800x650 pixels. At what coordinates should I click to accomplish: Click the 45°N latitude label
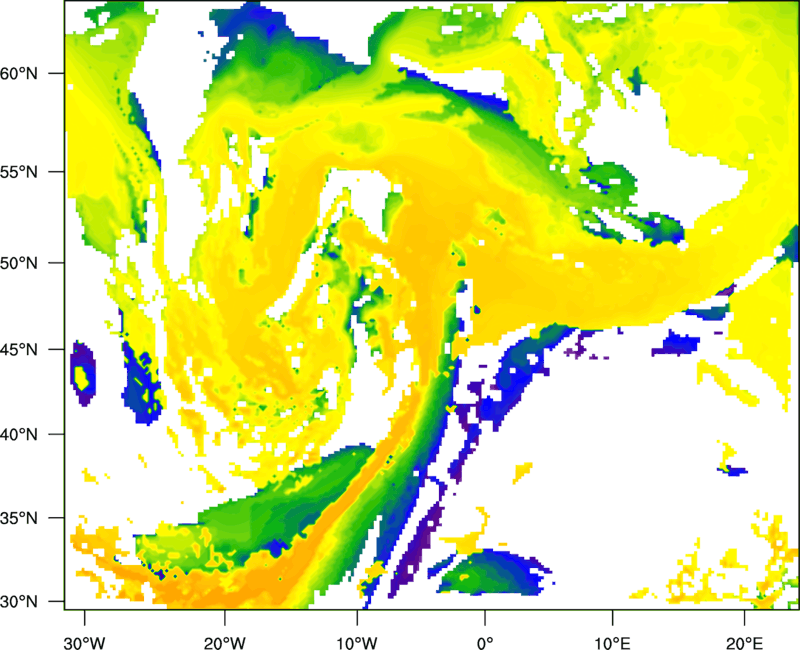(19, 349)
